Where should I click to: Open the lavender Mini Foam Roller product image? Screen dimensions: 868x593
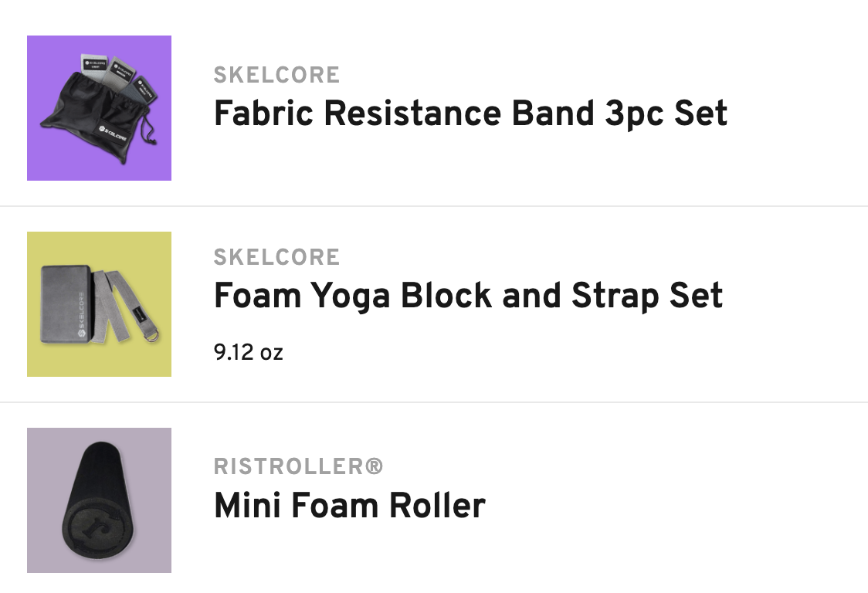click(99, 500)
